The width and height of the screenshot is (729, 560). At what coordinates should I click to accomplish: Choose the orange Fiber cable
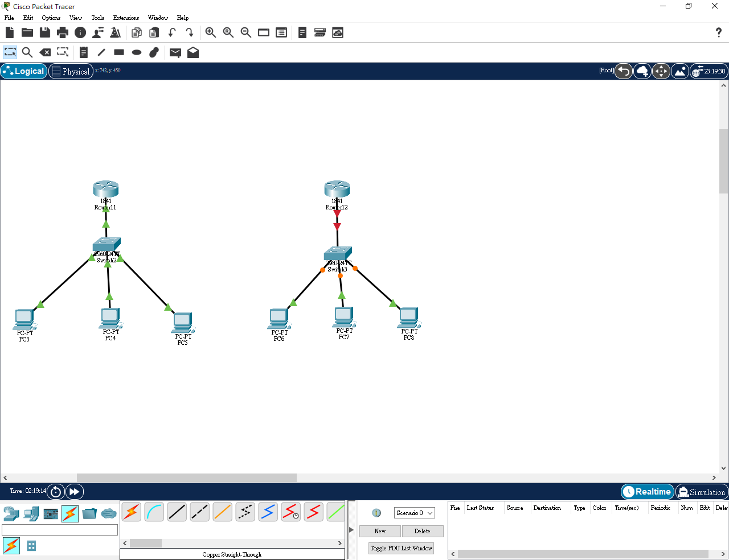click(223, 512)
